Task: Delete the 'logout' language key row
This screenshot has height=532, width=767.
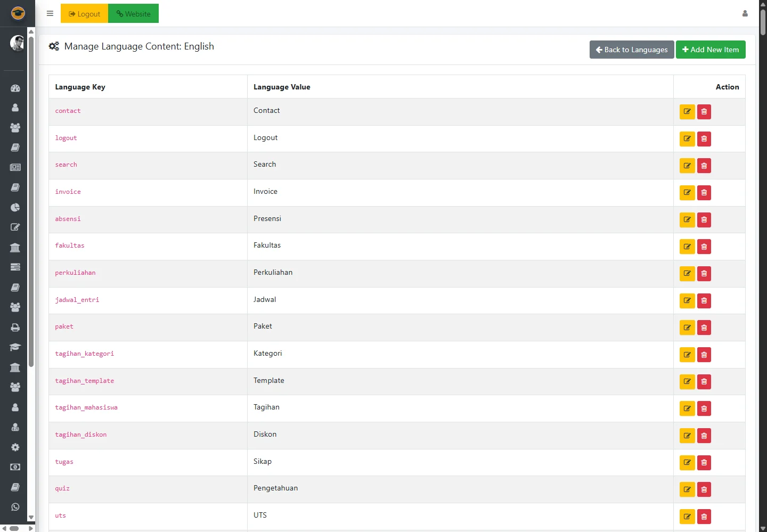Action: tap(704, 139)
